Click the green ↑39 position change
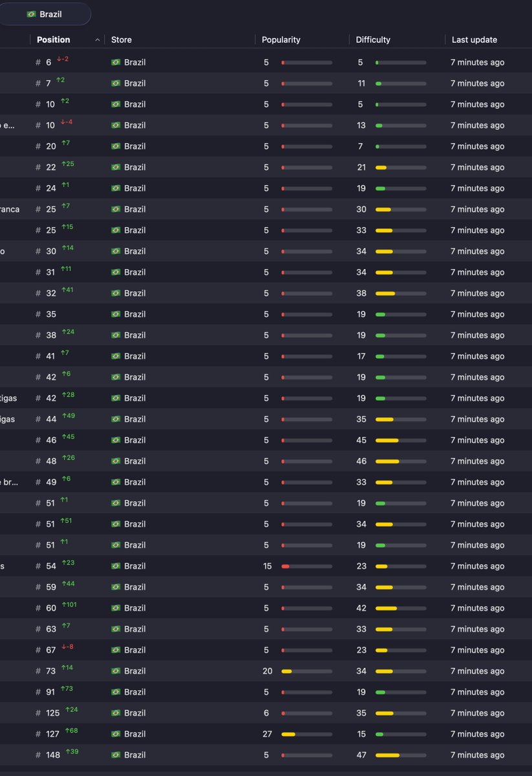 point(72,751)
